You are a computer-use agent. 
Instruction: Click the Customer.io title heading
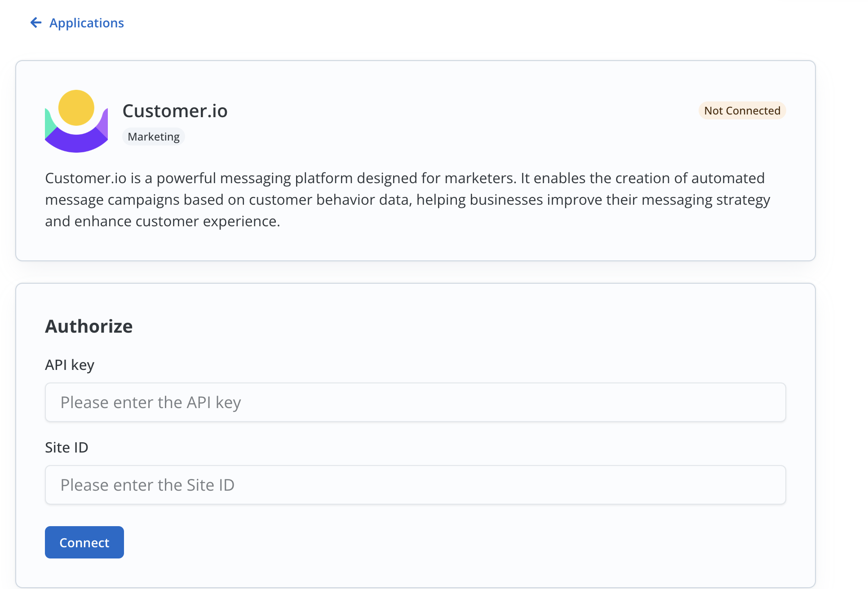point(175,111)
